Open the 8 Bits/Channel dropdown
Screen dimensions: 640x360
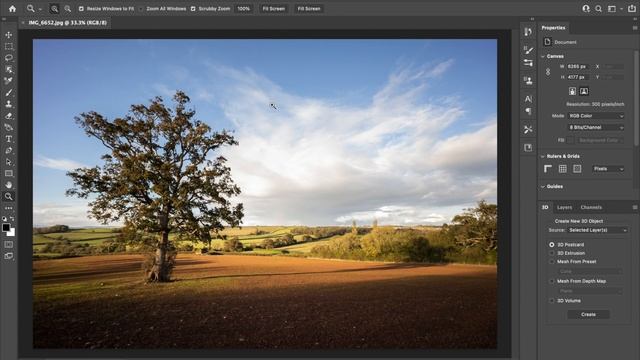[x=596, y=127]
